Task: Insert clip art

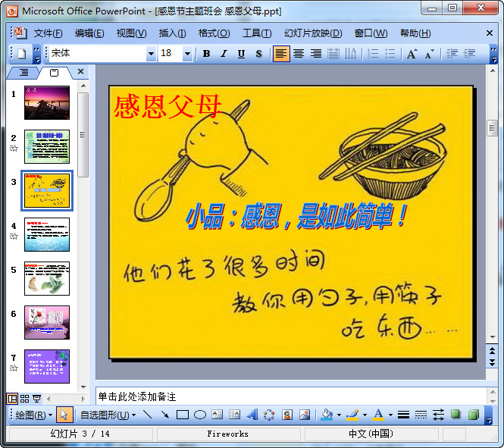Action: (x=287, y=415)
